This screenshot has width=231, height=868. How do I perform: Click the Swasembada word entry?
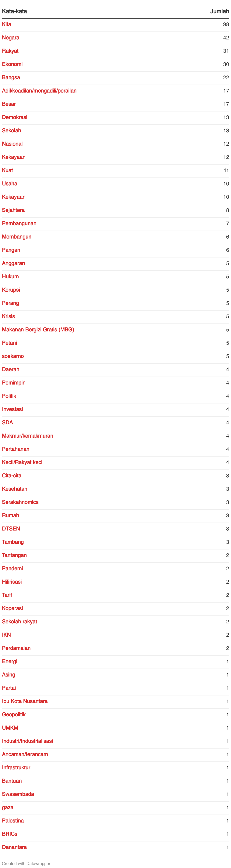coord(18,794)
